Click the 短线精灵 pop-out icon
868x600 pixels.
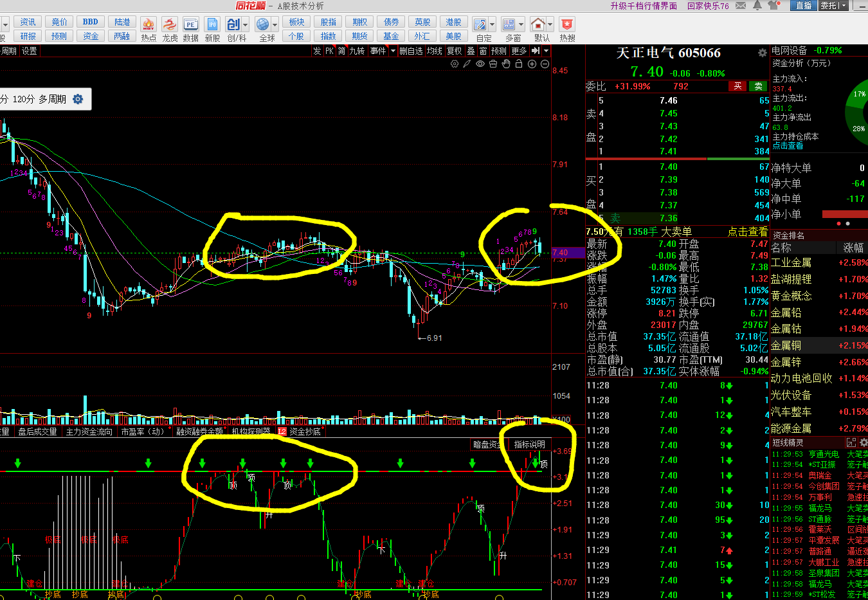(x=851, y=442)
